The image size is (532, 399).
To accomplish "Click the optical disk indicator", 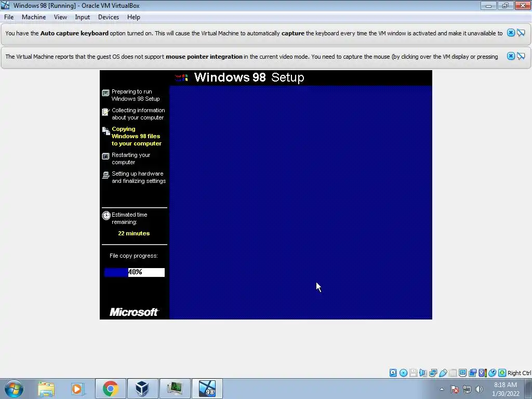I will [x=403, y=373].
